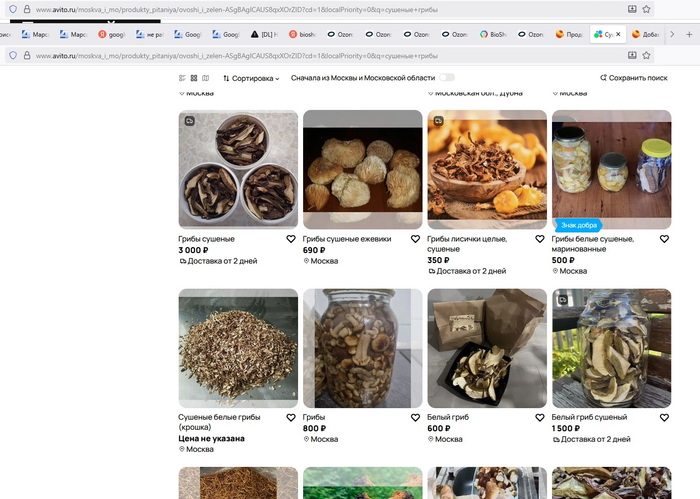This screenshot has width=700, height=499.
Task: Favorite the 'Грибы сушеные' 3000 ₽ listing
Action: point(291,240)
